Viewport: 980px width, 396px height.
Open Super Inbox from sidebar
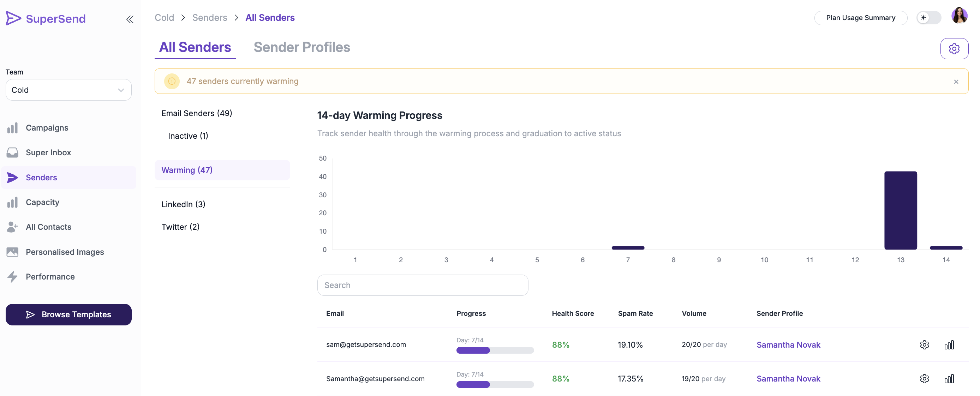coord(48,152)
